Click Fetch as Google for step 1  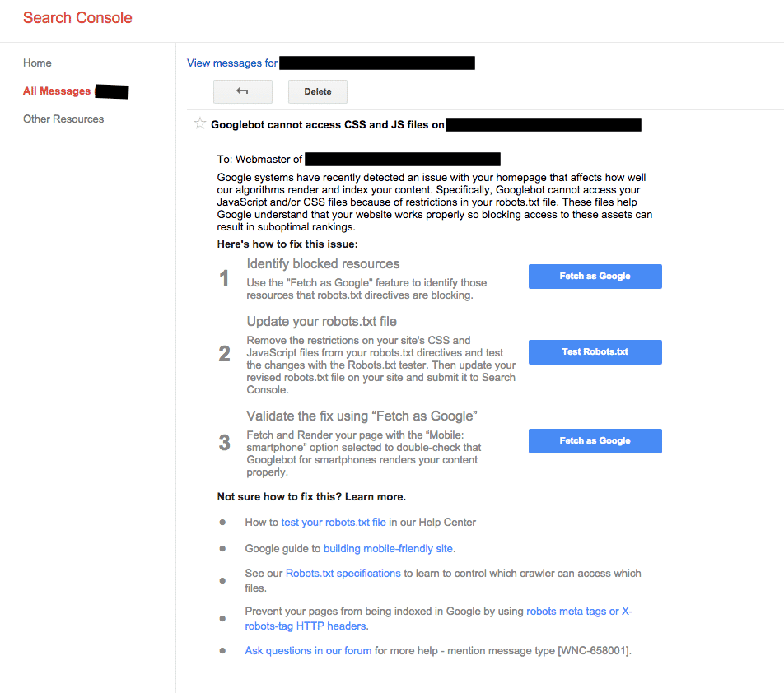[x=595, y=277]
